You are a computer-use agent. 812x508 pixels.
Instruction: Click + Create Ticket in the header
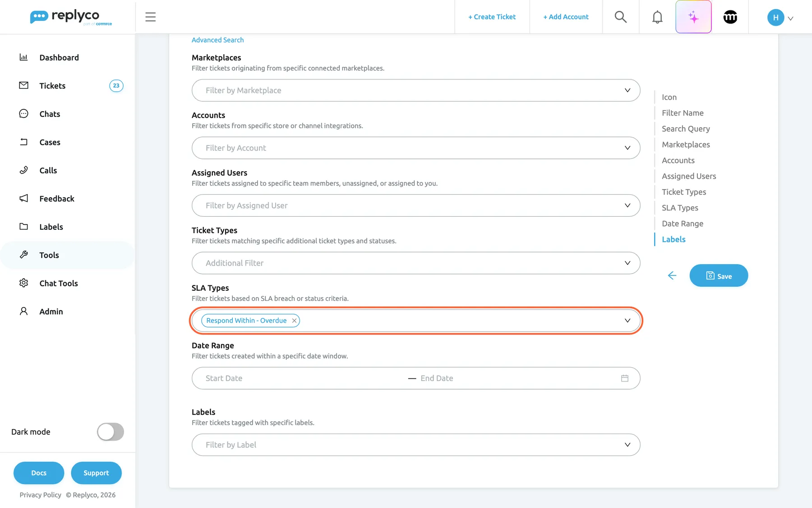pyautogui.click(x=492, y=17)
